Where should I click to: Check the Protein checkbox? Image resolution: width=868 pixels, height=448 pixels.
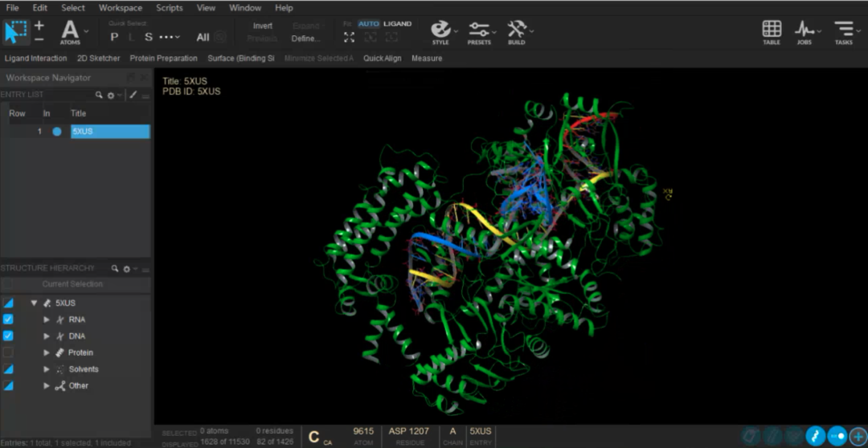[8, 352]
